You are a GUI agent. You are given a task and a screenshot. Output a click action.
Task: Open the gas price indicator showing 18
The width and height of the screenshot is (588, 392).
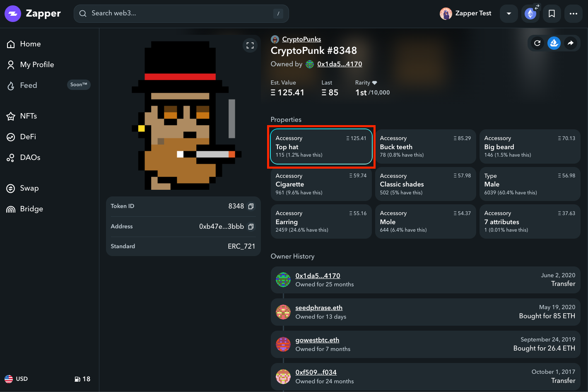tap(82, 379)
